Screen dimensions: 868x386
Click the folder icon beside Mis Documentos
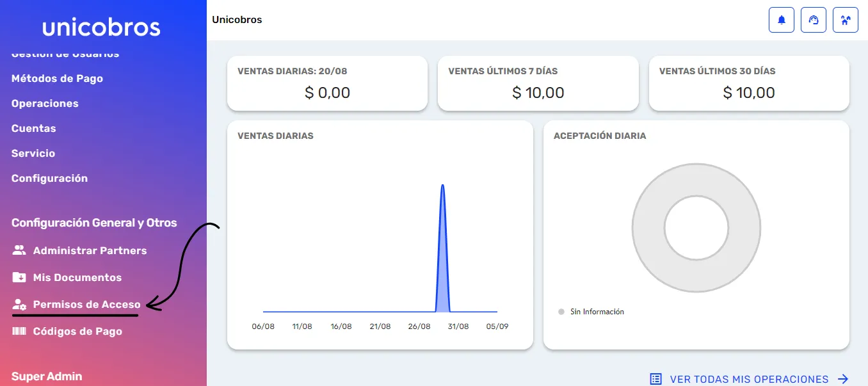pos(19,277)
